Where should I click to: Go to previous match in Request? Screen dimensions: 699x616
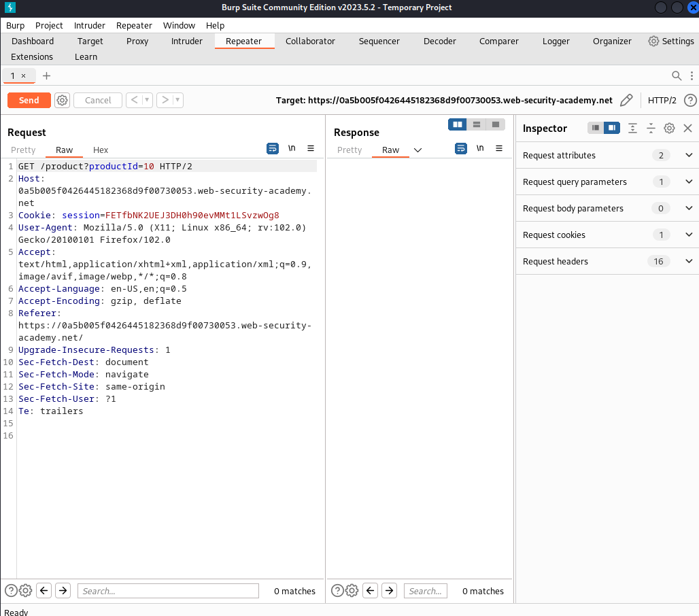point(44,591)
